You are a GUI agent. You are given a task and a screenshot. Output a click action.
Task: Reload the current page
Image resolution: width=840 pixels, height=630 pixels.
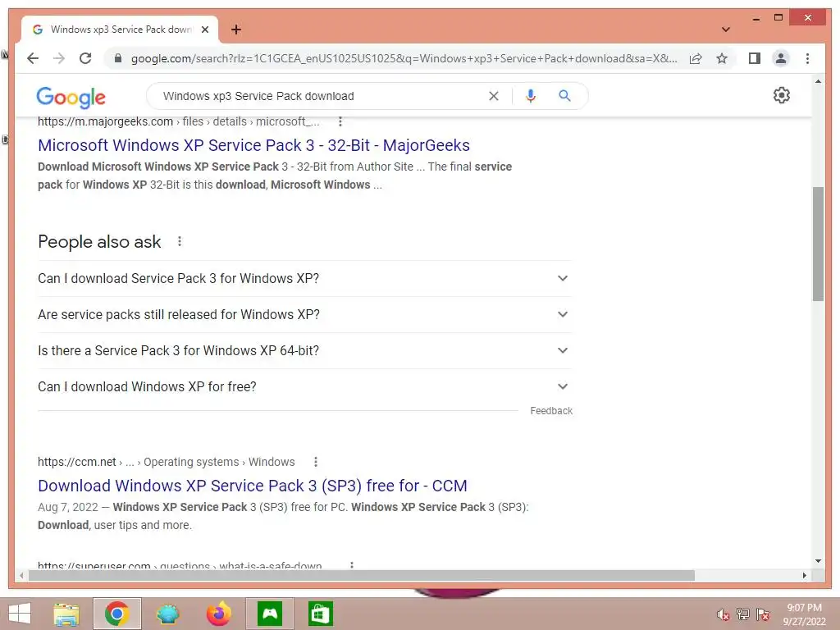click(85, 58)
